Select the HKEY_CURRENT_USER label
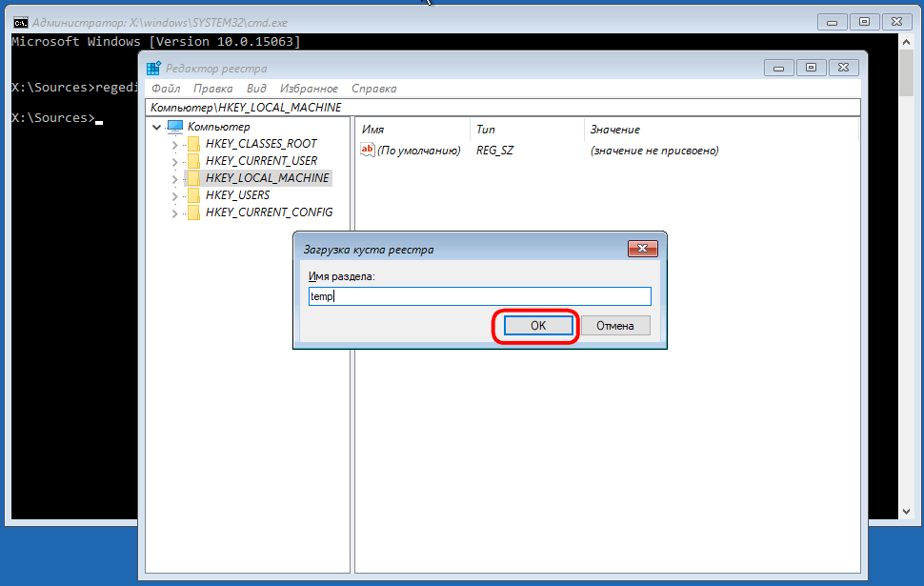 pyautogui.click(x=261, y=161)
